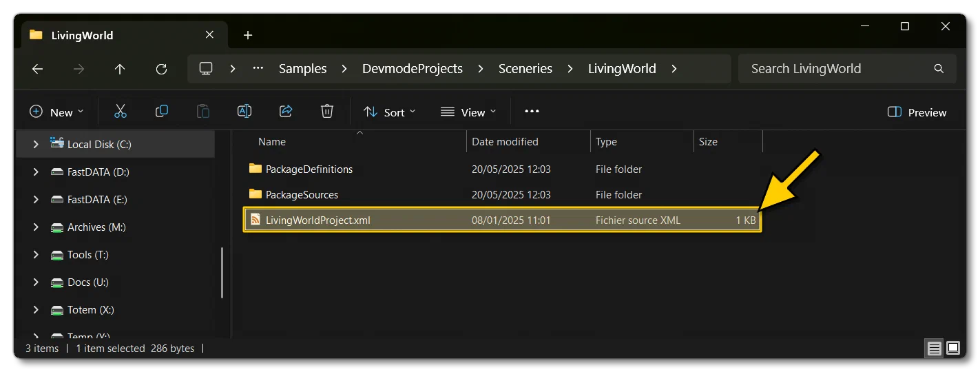Image resolution: width=980 pixels, height=372 pixels.
Task: Click the Copy icon in toolbar
Action: pyautogui.click(x=162, y=112)
